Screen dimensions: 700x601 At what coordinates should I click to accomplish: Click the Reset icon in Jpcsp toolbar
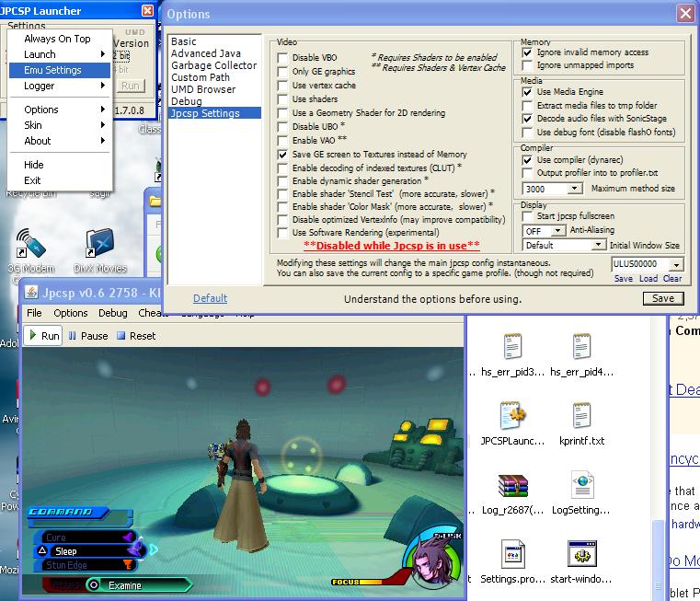pyautogui.click(x=120, y=336)
